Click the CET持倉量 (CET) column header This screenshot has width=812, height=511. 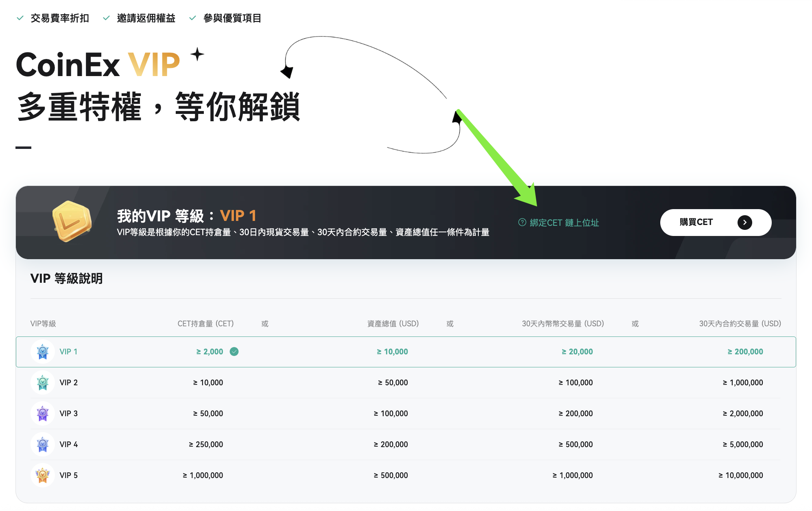pos(205,323)
